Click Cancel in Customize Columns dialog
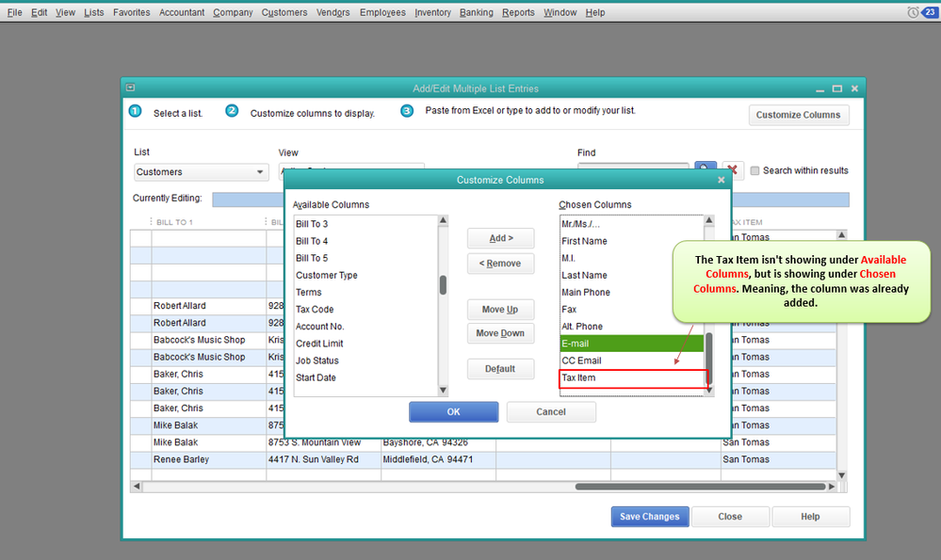941x560 pixels. [x=551, y=412]
